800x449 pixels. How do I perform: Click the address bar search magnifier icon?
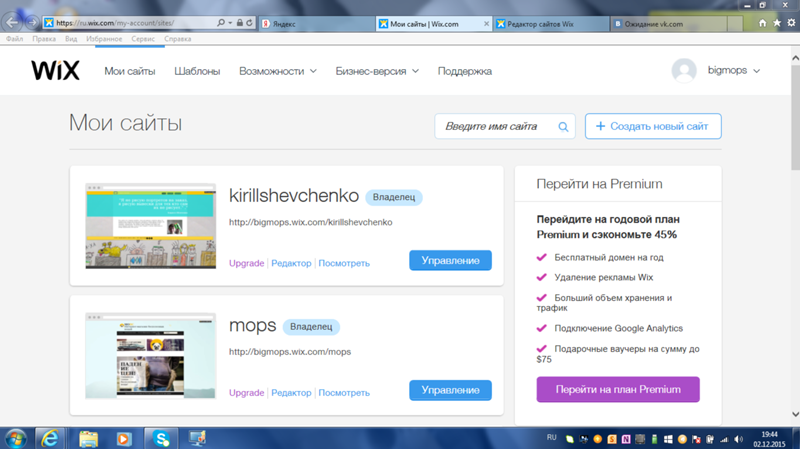[x=220, y=23]
